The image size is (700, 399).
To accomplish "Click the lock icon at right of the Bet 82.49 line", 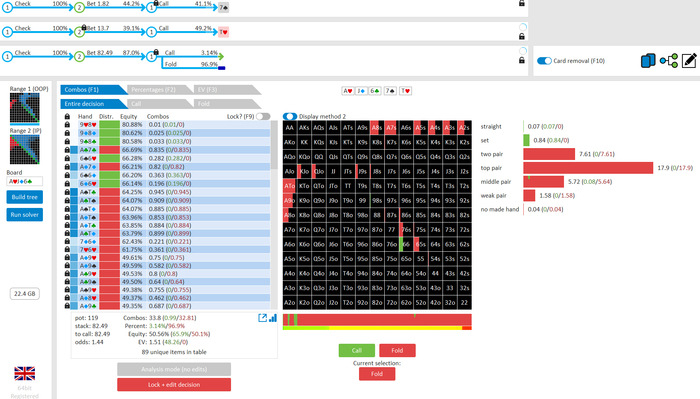I will point(522,60).
